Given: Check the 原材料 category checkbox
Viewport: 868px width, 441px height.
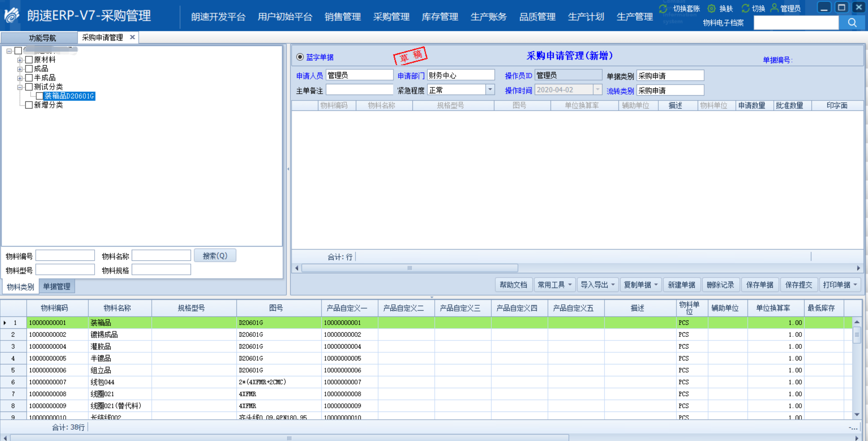Looking at the screenshot, I should [x=29, y=60].
